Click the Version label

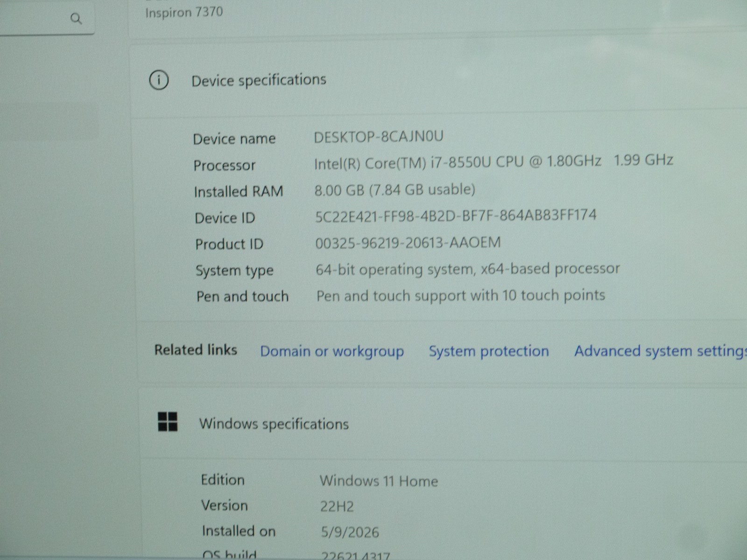tap(225, 505)
